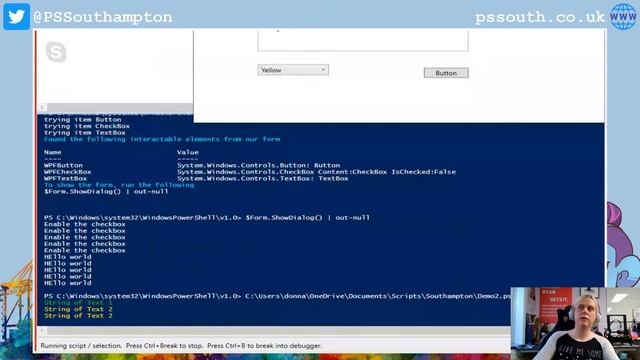The image size is (640, 360).
Task: Click the 'To show the form' blue line
Action: (x=119, y=185)
